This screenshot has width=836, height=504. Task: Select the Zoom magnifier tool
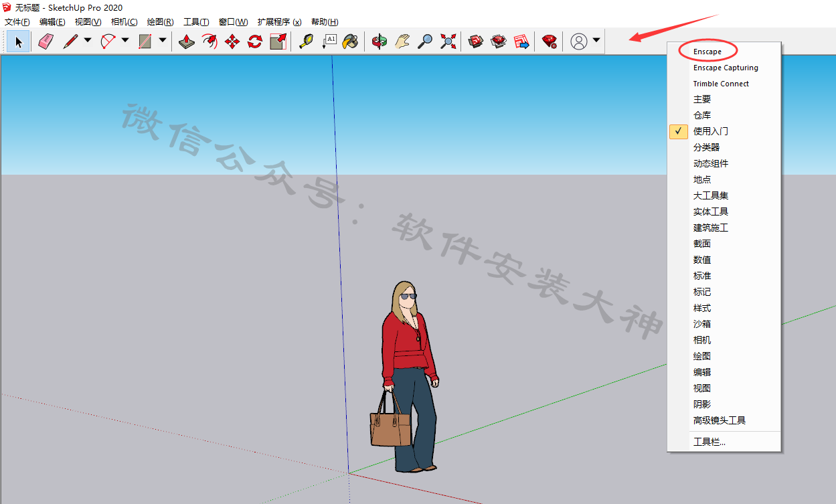point(425,41)
